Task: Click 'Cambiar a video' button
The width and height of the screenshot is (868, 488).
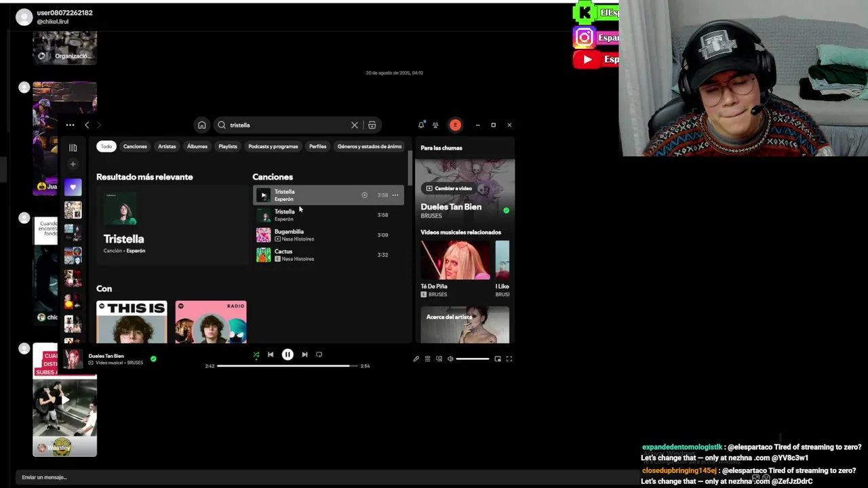Action: [x=449, y=188]
